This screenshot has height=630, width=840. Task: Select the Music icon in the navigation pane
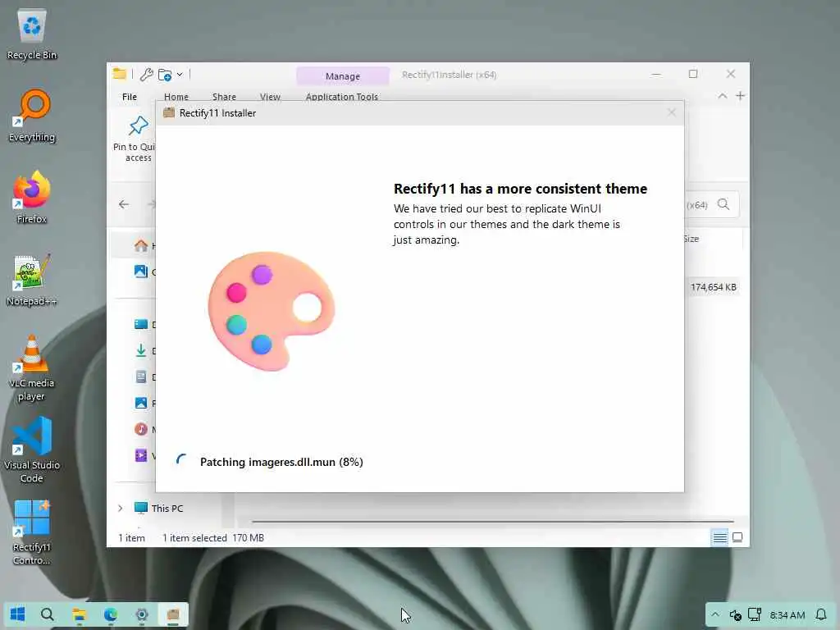click(x=141, y=429)
